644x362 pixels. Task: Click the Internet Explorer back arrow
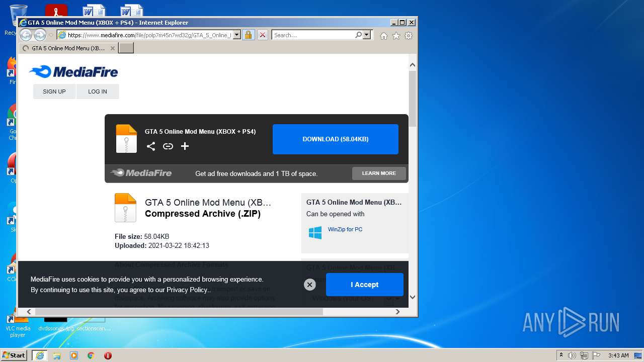26,35
